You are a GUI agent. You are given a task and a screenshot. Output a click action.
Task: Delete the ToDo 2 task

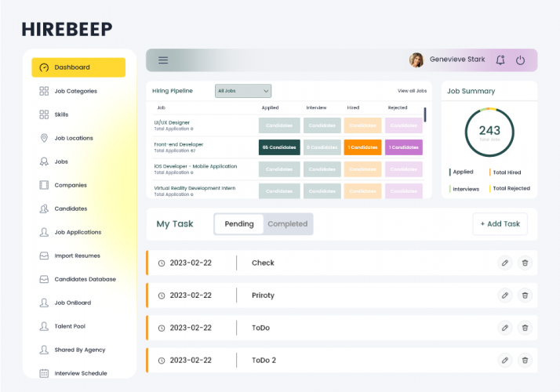[525, 360]
